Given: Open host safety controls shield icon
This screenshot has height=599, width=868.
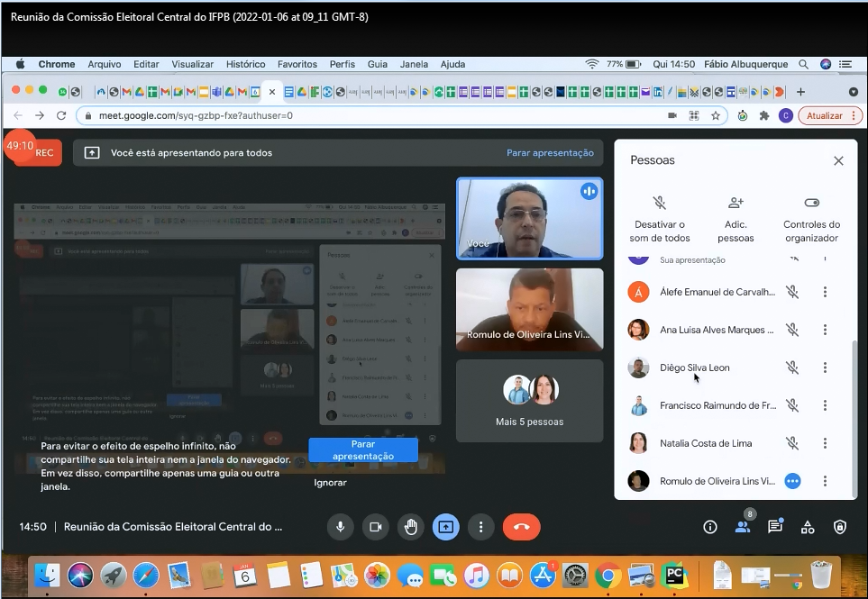Looking at the screenshot, I should [840, 527].
